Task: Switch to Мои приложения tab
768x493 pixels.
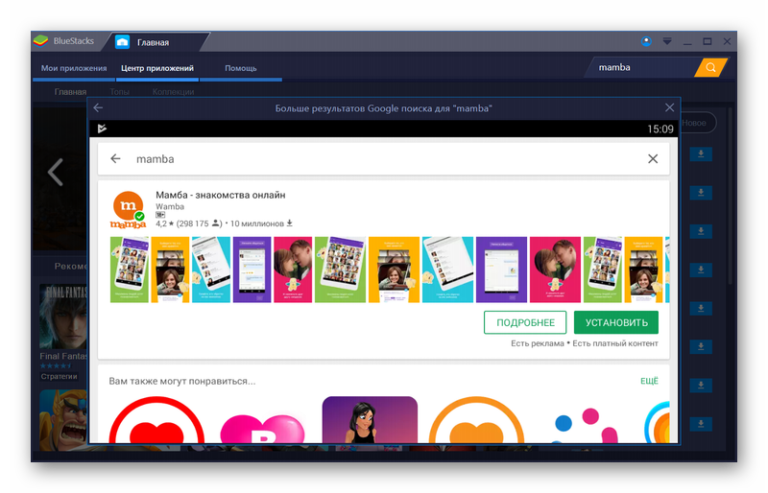Action: [74, 68]
